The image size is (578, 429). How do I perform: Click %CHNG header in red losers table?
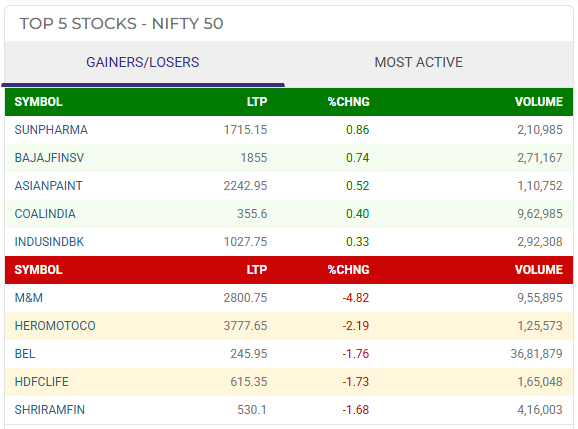coord(348,270)
